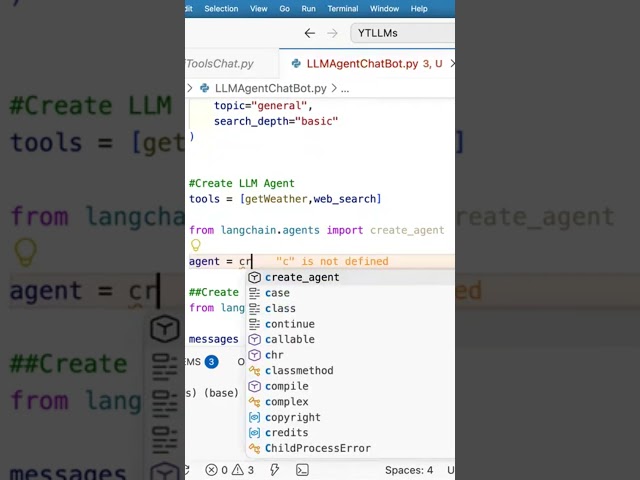Viewport: 640px width, 480px height.
Task: Click the complex class icon
Action: [255, 402]
